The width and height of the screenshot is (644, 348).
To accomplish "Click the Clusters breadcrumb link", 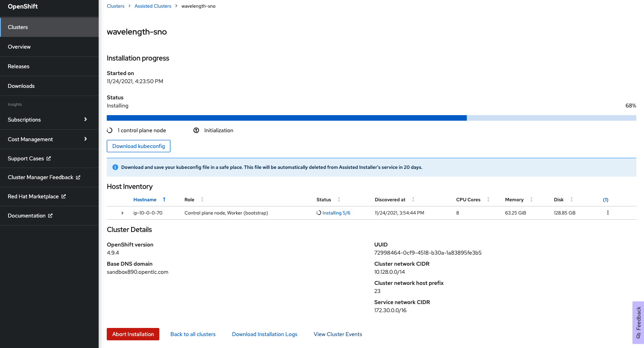I will [116, 6].
